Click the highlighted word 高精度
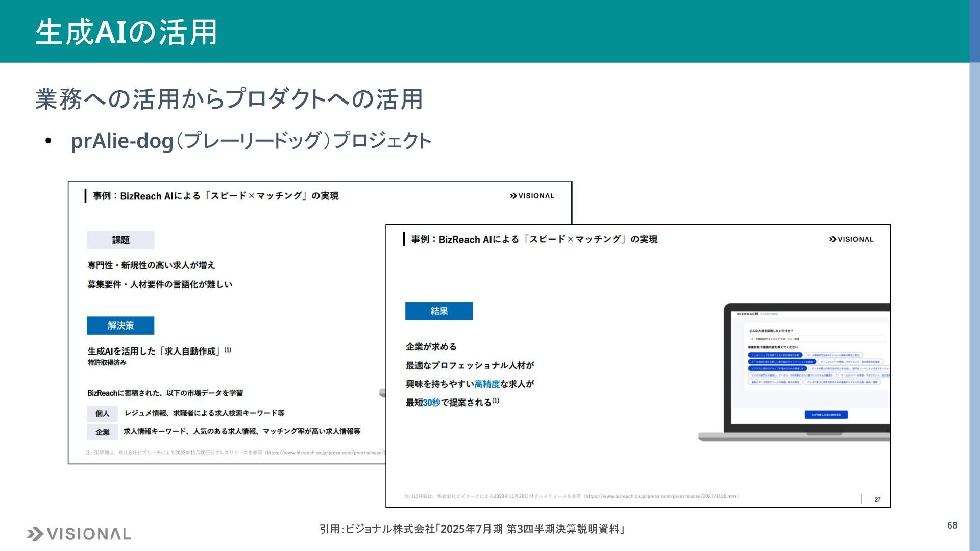Screen dimensions: 980x551 click(x=487, y=384)
